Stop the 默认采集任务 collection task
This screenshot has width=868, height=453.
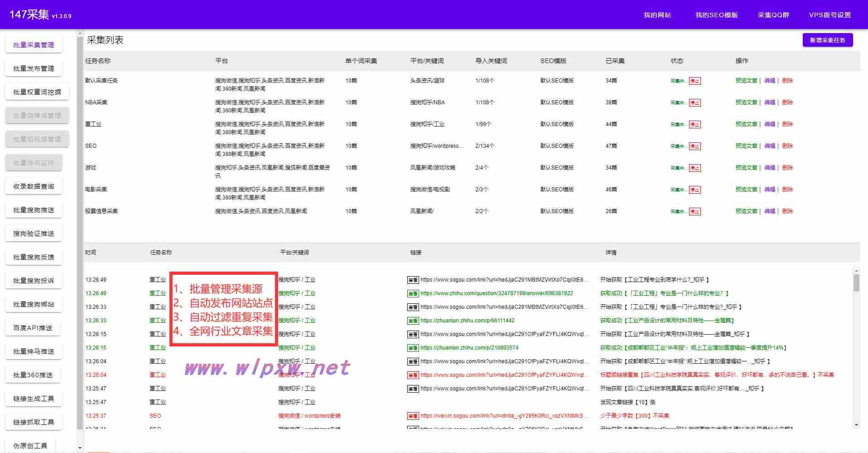pos(695,81)
